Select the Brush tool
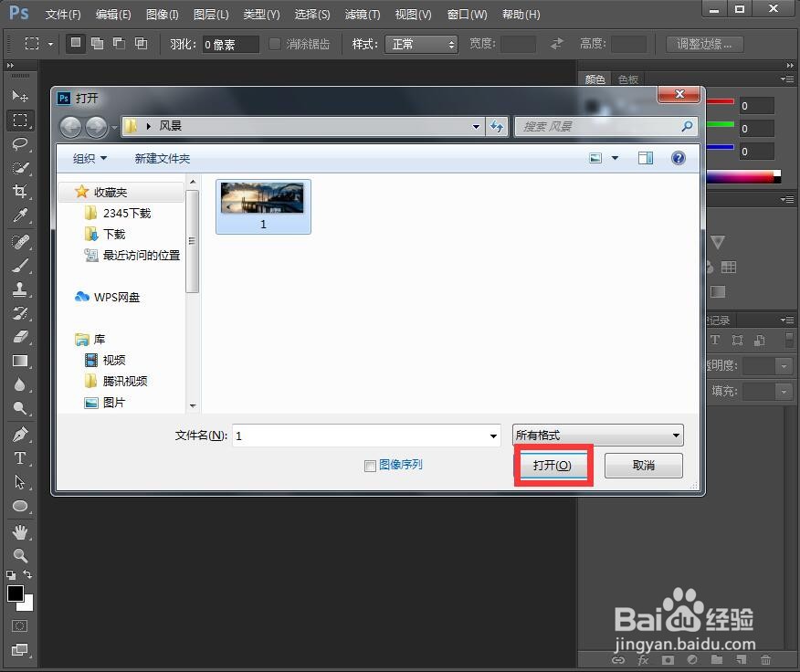Screen dimensions: 800x672 pyautogui.click(x=20, y=266)
